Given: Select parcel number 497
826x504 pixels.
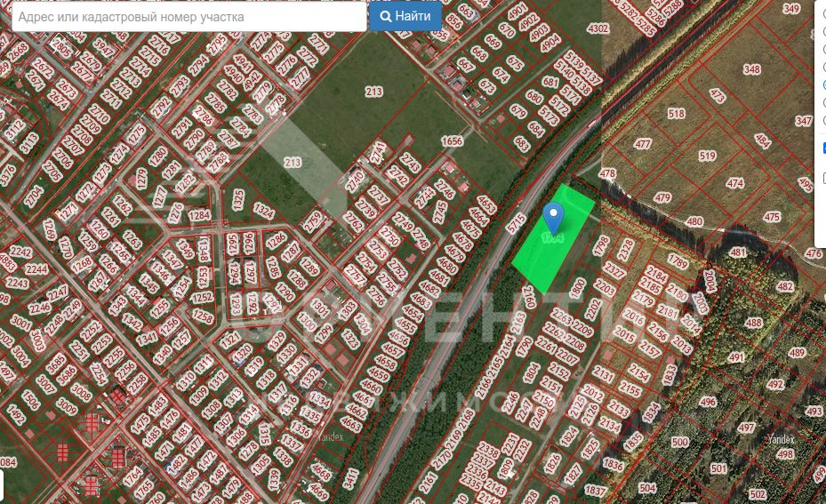Looking at the screenshot, I should click(x=747, y=427).
